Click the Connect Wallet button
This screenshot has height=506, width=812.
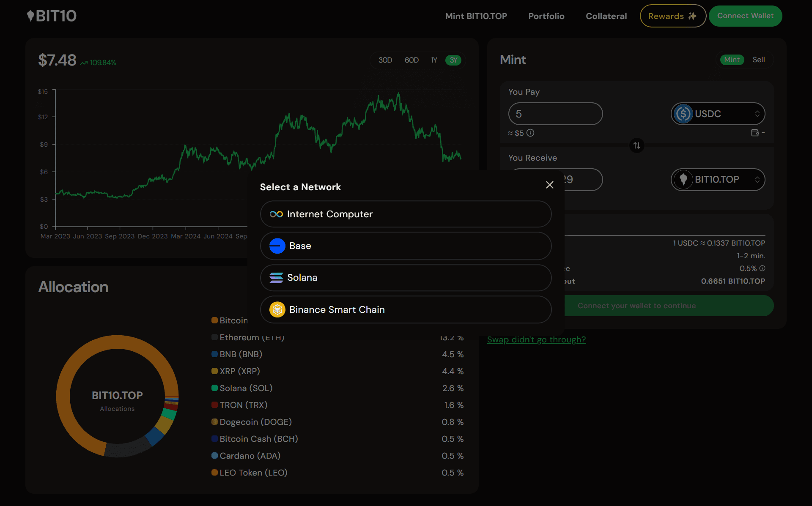(x=745, y=16)
